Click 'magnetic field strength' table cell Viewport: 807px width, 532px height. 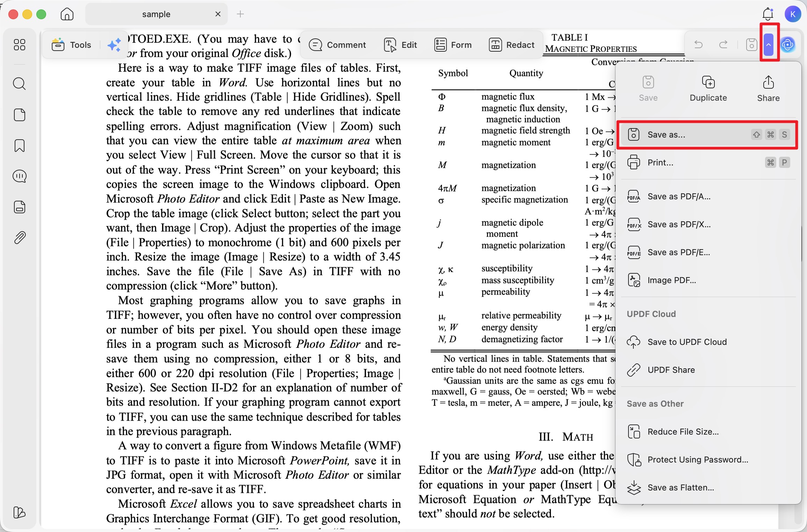pos(526,131)
